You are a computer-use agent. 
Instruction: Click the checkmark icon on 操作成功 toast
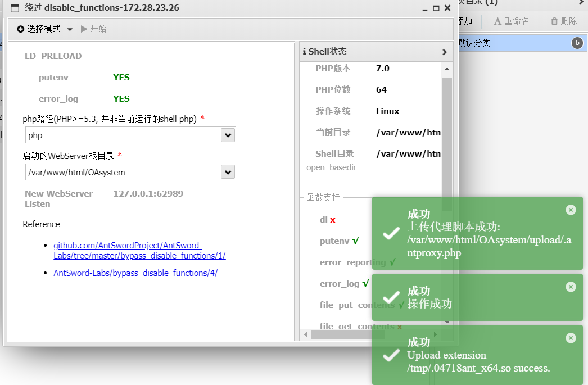point(391,298)
